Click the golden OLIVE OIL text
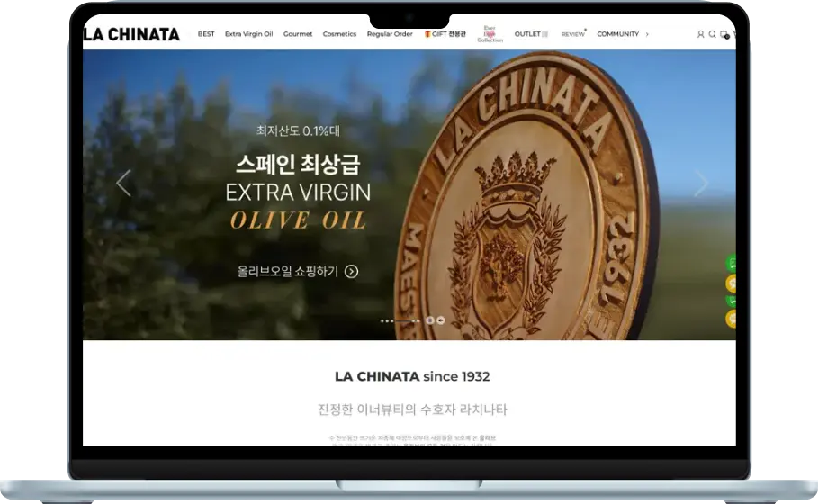Screen dimensions: 818x504 pos(298,220)
